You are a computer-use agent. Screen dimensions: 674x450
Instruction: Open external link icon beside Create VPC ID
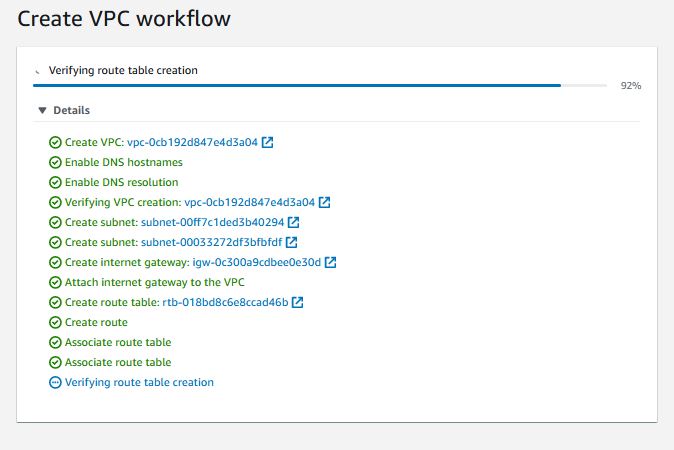(267, 142)
